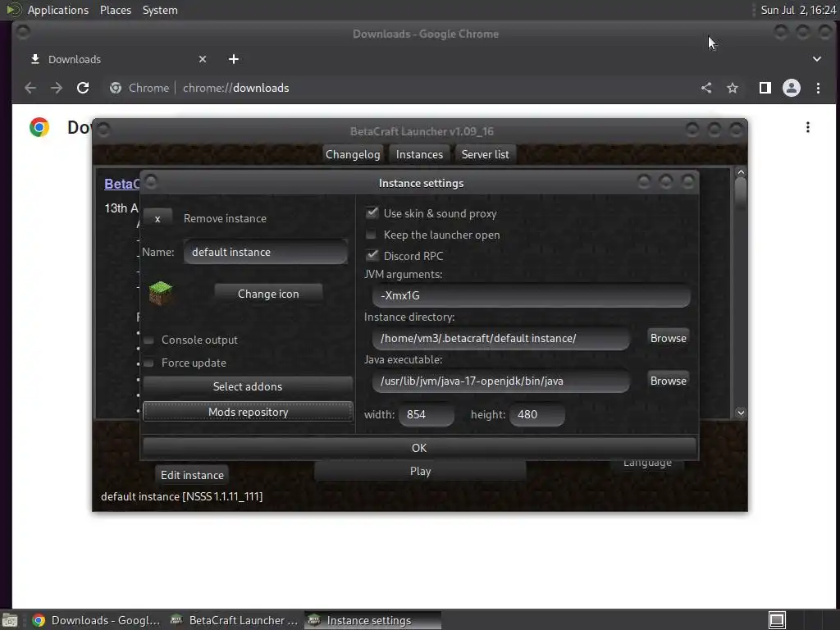The height and width of the screenshot is (630, 840).
Task: Bookmark this page with the star icon
Action: (x=733, y=88)
